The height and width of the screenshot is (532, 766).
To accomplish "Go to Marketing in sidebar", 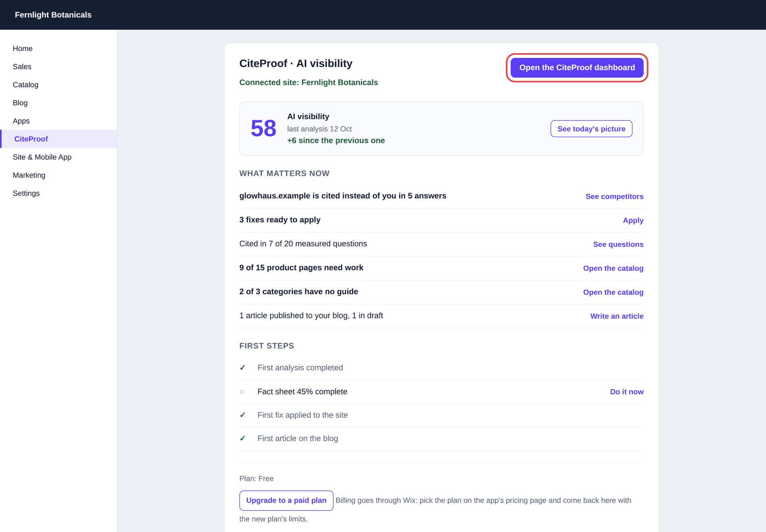I will coord(59,175).
